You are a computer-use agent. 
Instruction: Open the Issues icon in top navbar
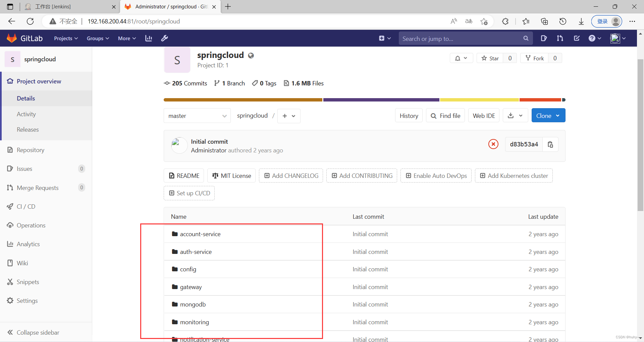click(x=544, y=38)
